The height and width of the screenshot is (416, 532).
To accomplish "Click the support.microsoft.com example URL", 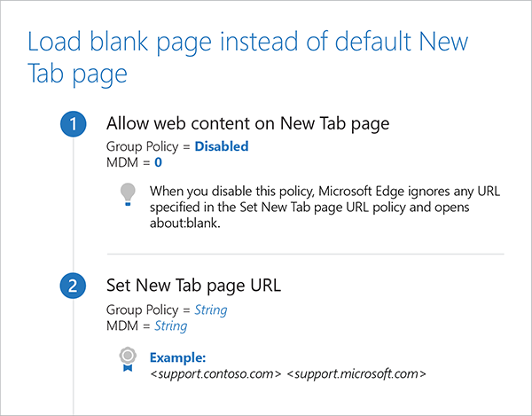I will click(x=356, y=373).
